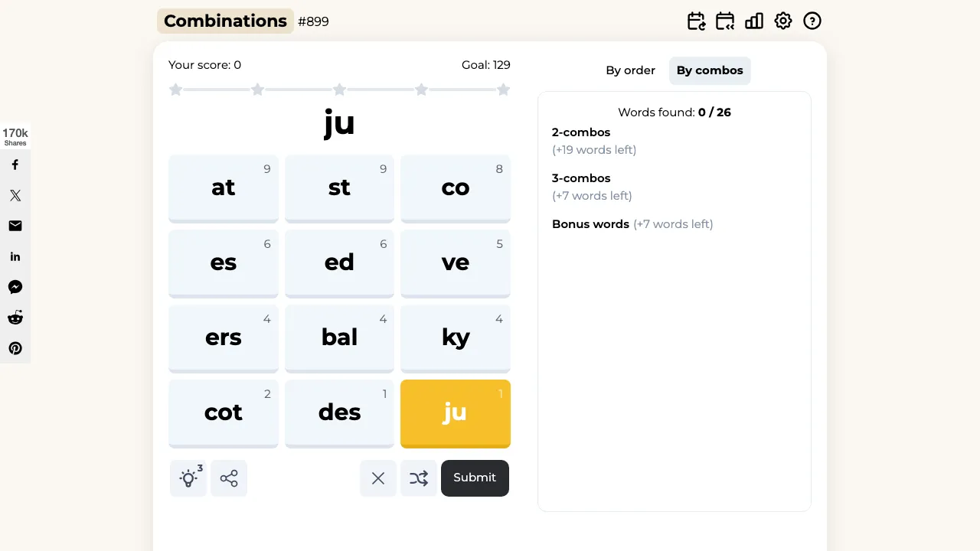Click the 'Your score: 0' label
This screenshot has height=551, width=980.
tap(204, 65)
